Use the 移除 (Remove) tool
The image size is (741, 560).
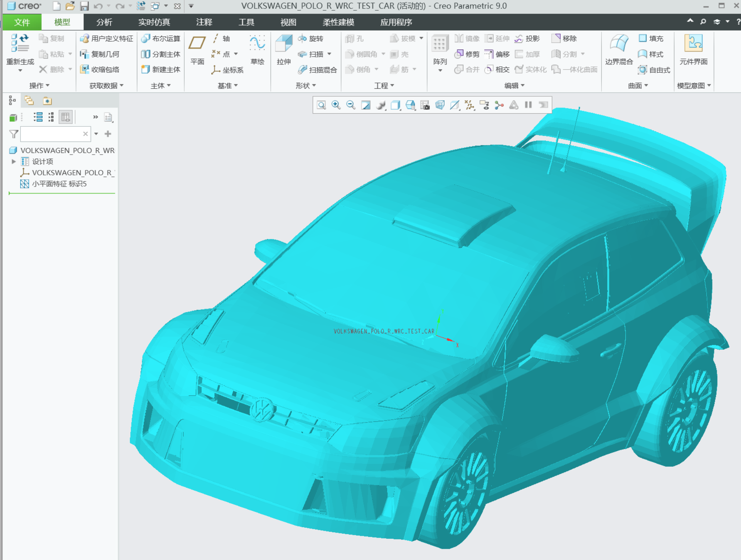564,39
